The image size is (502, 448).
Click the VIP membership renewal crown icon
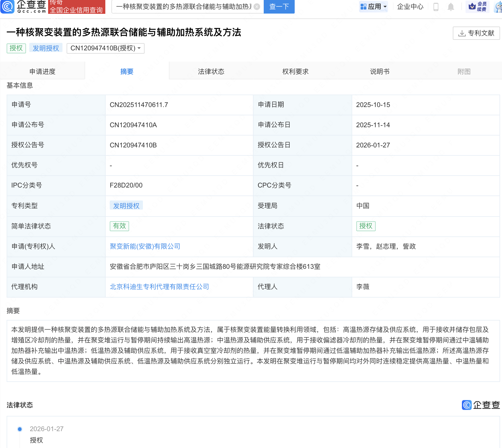click(477, 7)
